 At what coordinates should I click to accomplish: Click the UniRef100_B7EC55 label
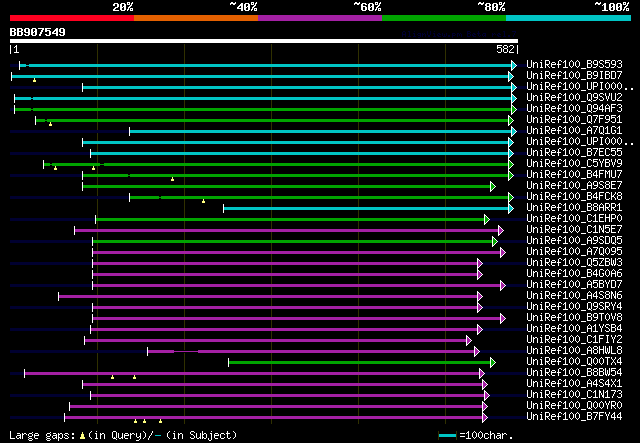click(574, 153)
